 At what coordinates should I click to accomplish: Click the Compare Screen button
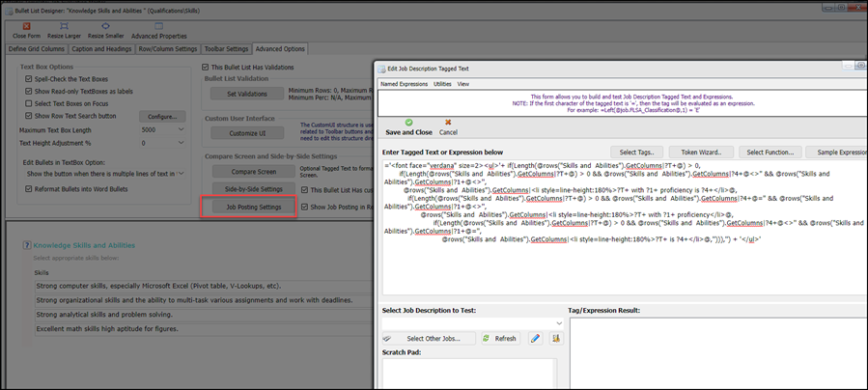pos(254,171)
